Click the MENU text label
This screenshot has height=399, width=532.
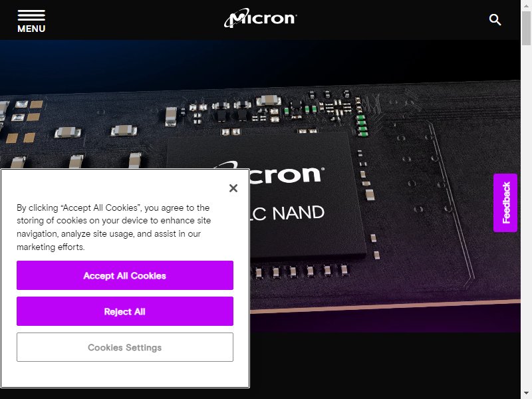(31, 29)
